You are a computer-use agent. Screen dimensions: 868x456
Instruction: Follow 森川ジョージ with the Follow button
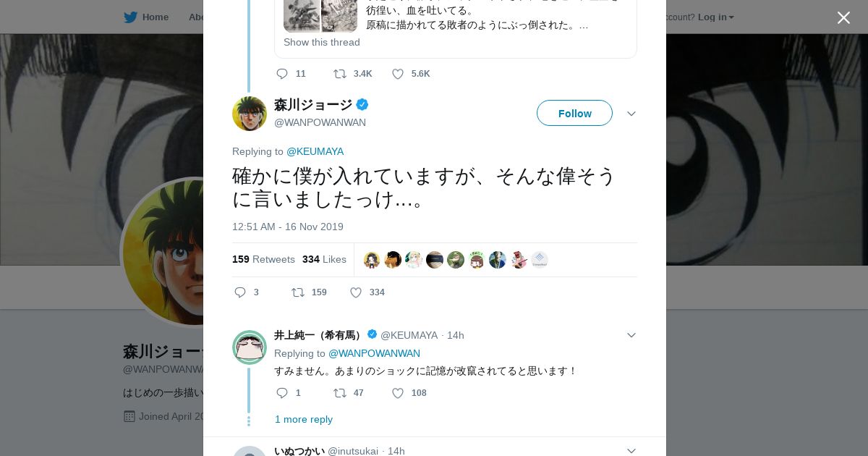(574, 114)
